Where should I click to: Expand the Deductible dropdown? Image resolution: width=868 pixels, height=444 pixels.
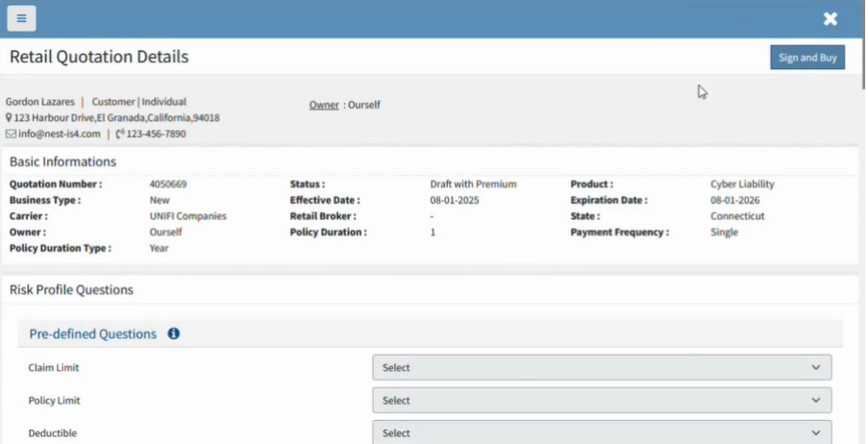click(x=602, y=433)
